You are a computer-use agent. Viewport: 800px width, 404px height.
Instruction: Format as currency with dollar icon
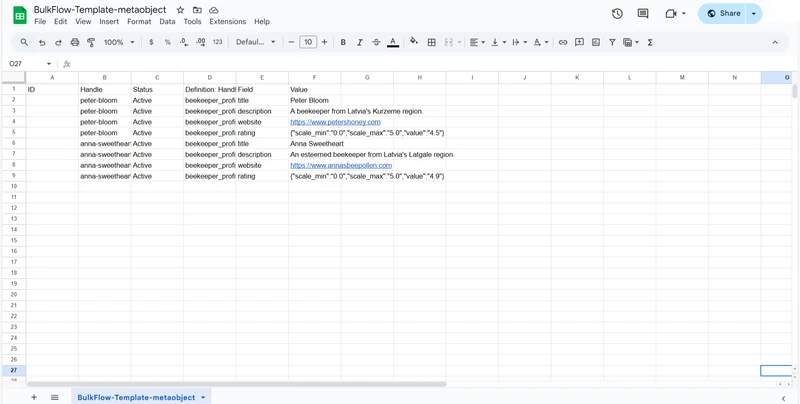[151, 42]
